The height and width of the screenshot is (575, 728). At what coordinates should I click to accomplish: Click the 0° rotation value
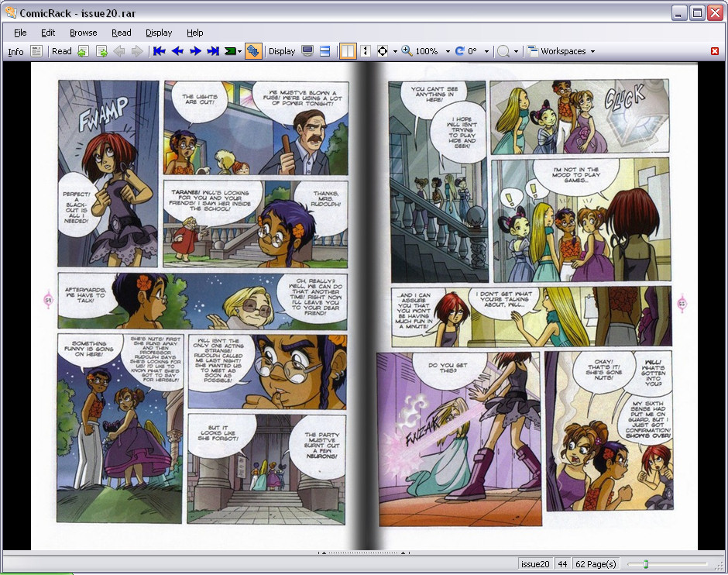[472, 51]
